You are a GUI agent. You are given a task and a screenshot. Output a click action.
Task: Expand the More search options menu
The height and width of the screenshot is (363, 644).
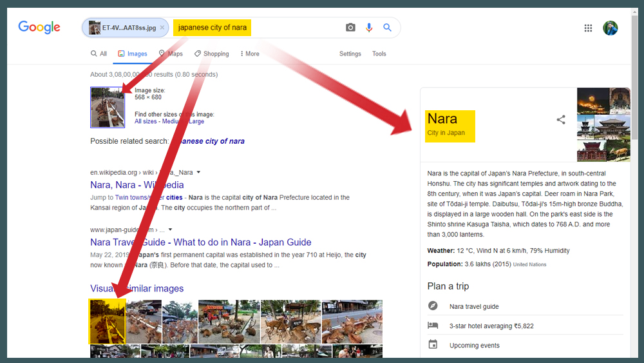[250, 54]
